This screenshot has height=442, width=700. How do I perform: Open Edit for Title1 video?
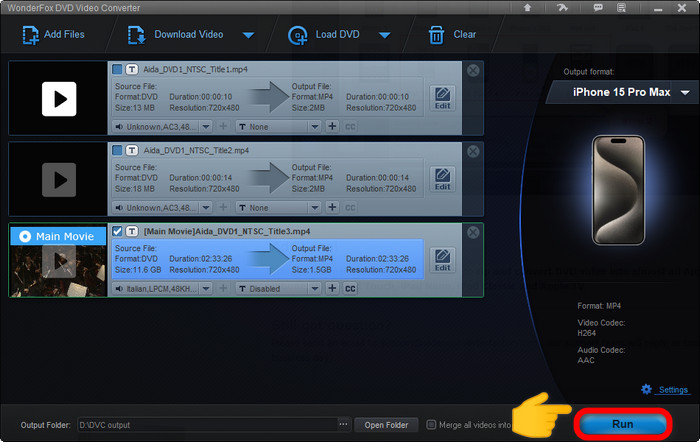[442, 98]
